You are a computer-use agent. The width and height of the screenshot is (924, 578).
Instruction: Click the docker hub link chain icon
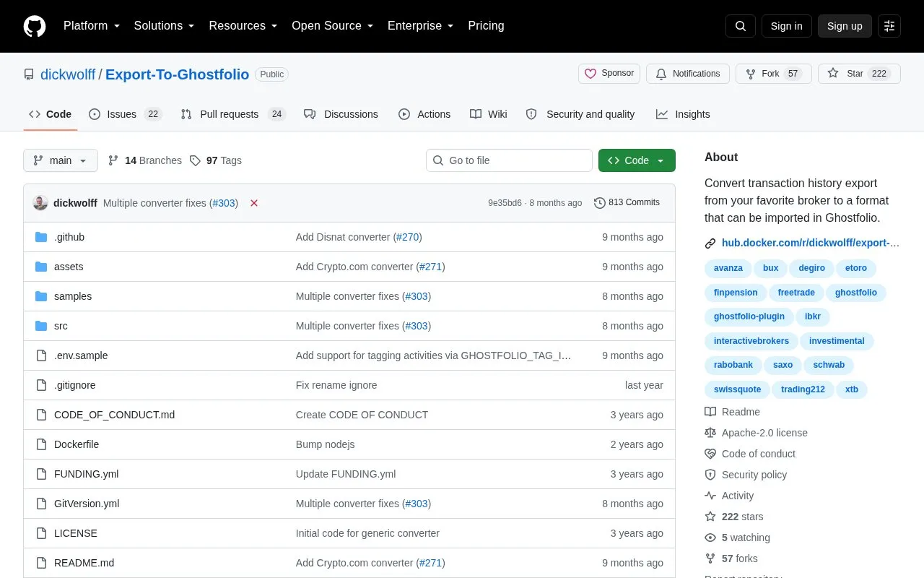coord(710,243)
